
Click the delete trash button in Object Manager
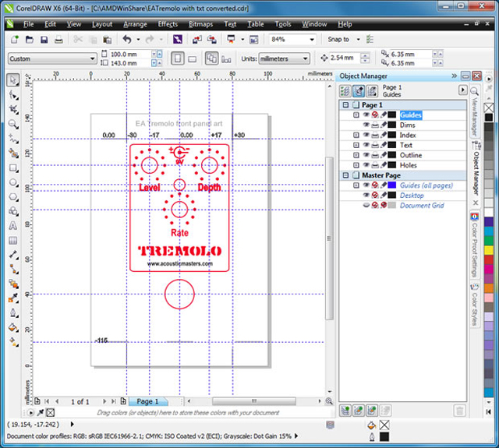tap(459, 411)
